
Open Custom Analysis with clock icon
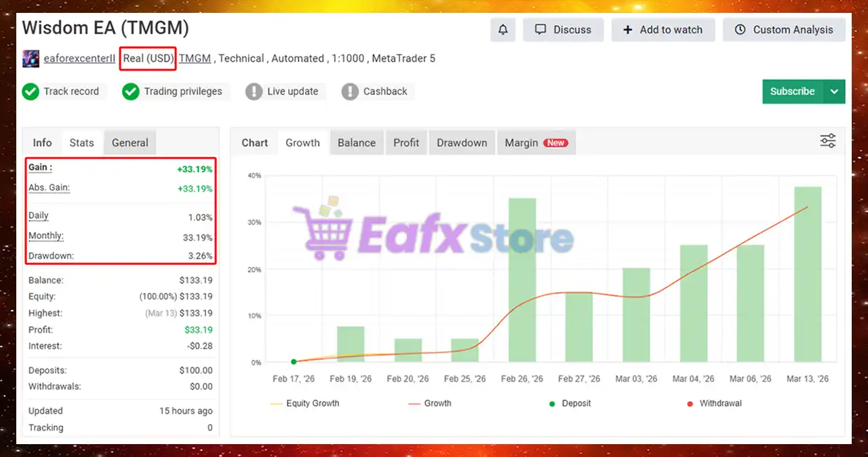point(783,30)
